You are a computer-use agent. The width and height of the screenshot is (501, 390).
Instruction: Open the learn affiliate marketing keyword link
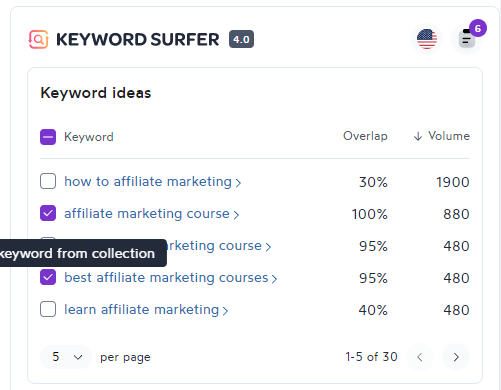141,309
